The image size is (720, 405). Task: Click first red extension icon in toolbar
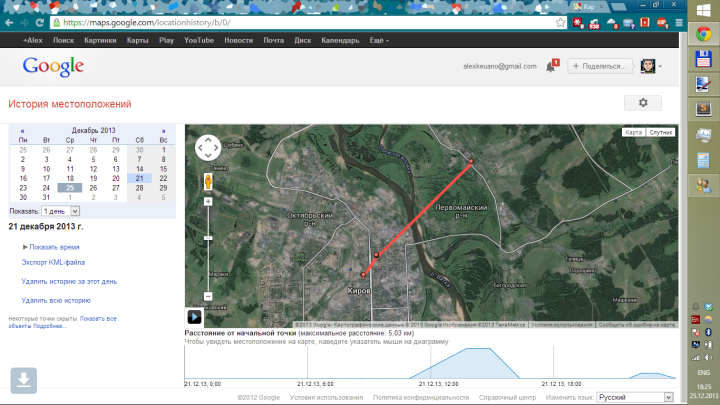(x=579, y=23)
